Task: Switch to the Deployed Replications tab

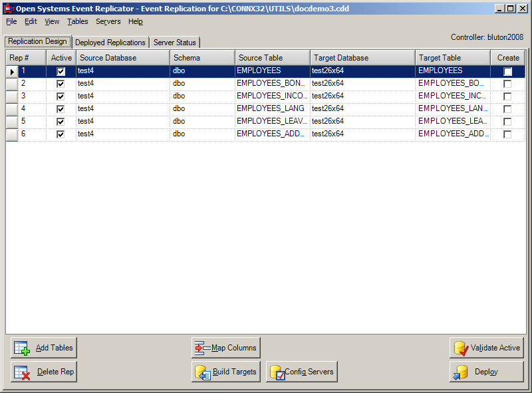Action: tap(110, 41)
